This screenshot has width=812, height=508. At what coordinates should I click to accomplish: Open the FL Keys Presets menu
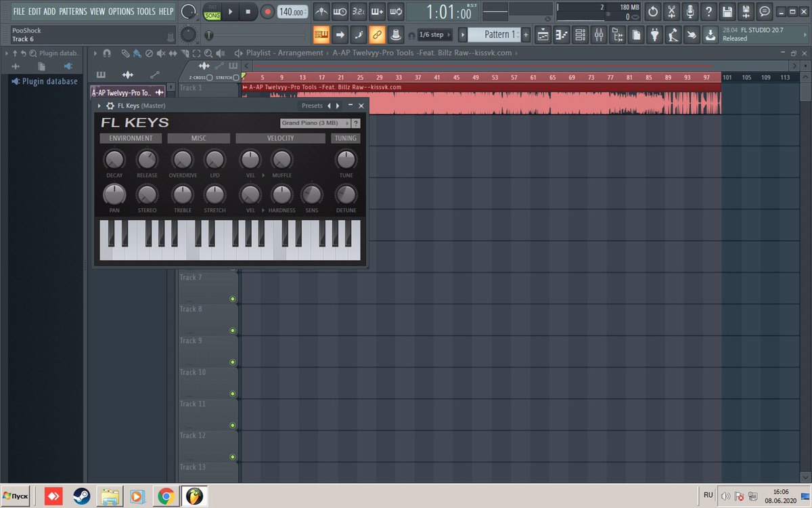[312, 106]
